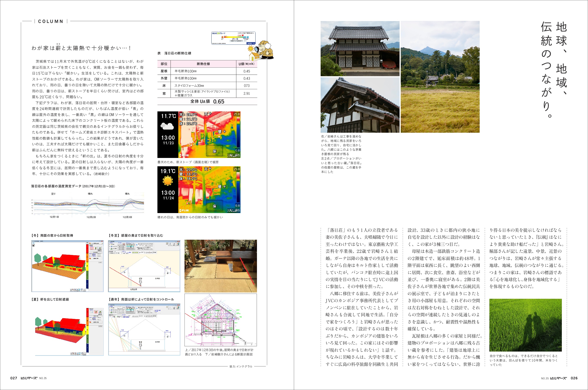The image size is (588, 390).
Task: Open the rice field and mountain landscape photo
Action: (x=440, y=77)
